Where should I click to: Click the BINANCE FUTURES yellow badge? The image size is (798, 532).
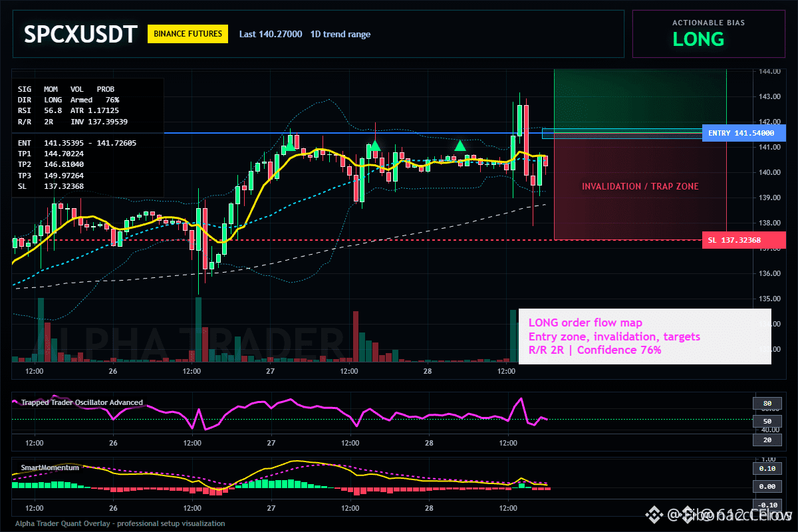[x=188, y=34]
